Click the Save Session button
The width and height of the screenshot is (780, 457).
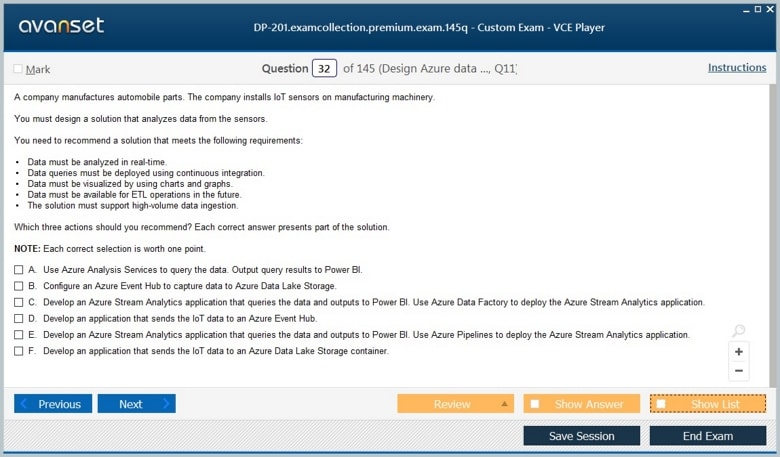point(582,436)
